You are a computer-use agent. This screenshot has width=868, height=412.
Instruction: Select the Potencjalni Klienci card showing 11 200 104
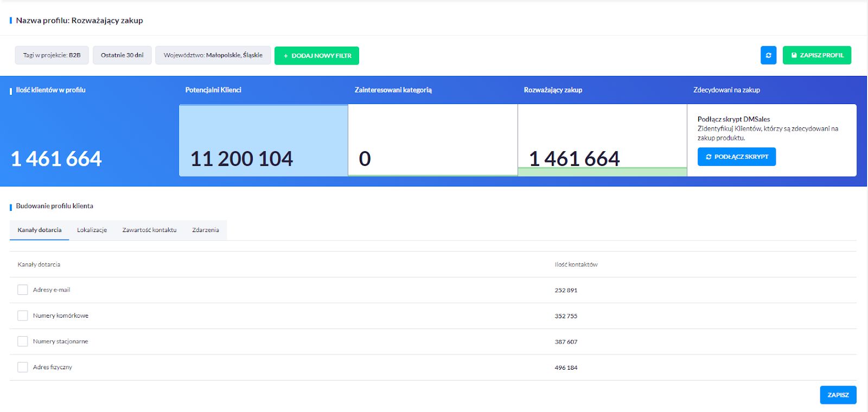[264, 140]
